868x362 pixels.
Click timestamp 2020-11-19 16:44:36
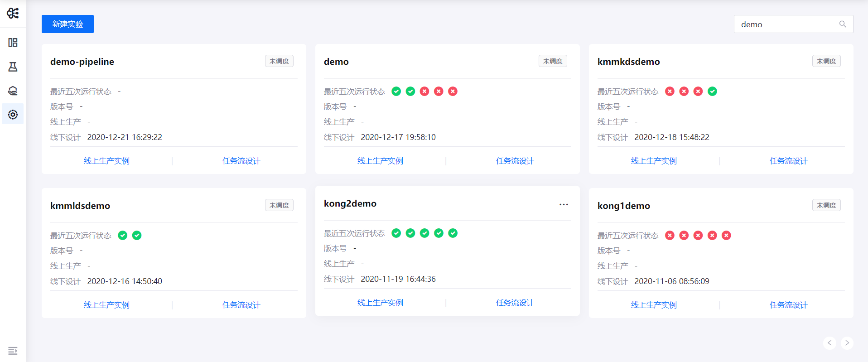(x=398, y=279)
